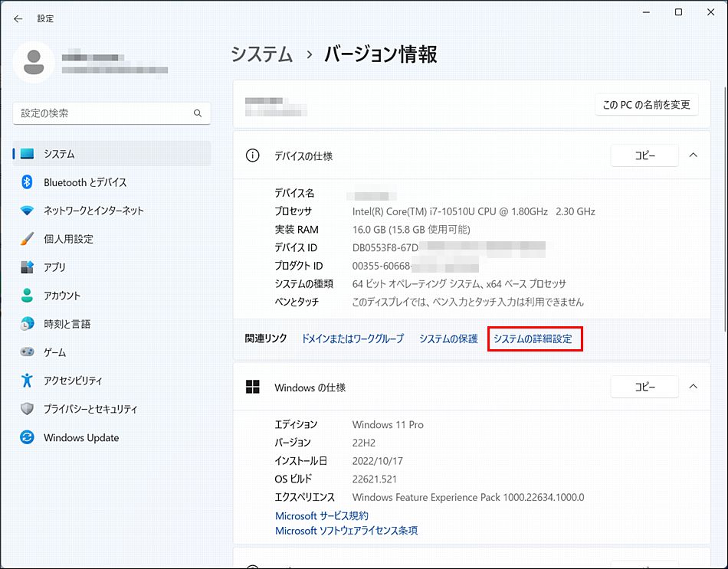Click the 設定の検索 search field
Screen dimensions: 728x569
point(111,113)
